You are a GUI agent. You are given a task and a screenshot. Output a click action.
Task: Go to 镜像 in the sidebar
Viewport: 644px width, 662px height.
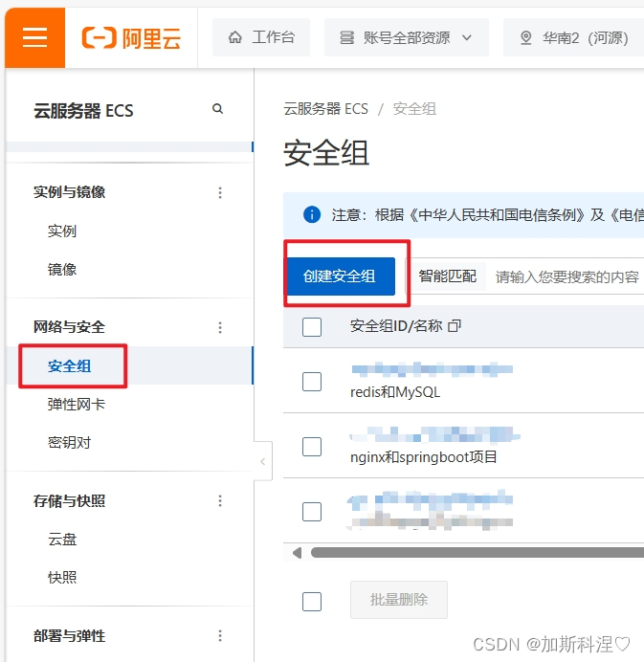(x=62, y=270)
